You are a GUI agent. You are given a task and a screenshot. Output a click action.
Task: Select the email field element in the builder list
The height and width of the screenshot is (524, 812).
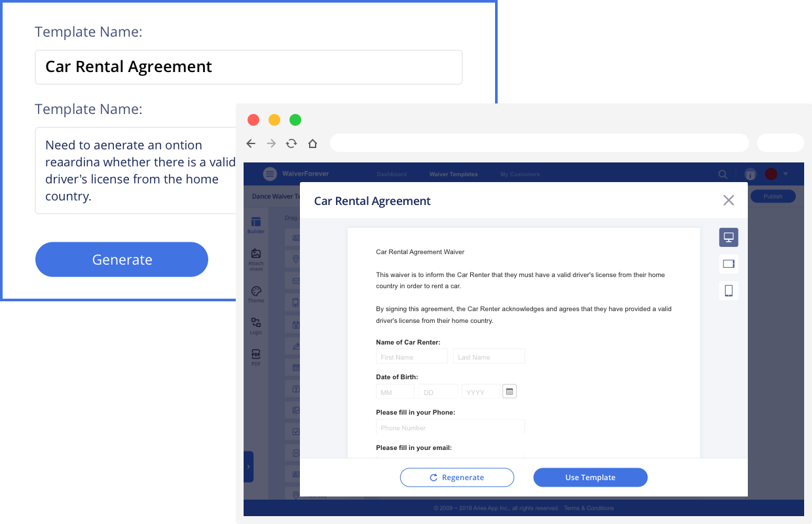coord(295,281)
